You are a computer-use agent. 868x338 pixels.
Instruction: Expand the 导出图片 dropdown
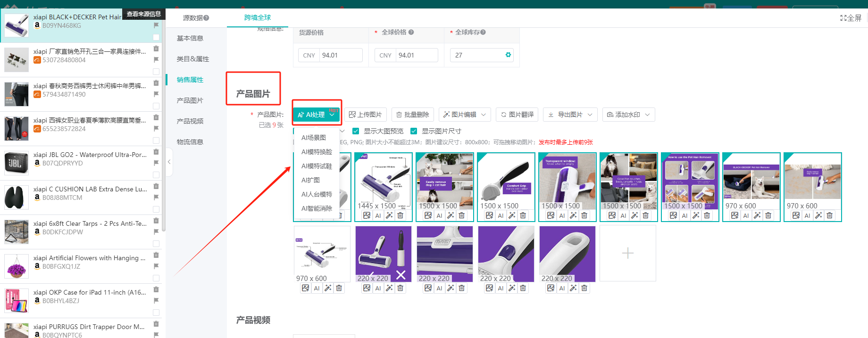pos(570,115)
